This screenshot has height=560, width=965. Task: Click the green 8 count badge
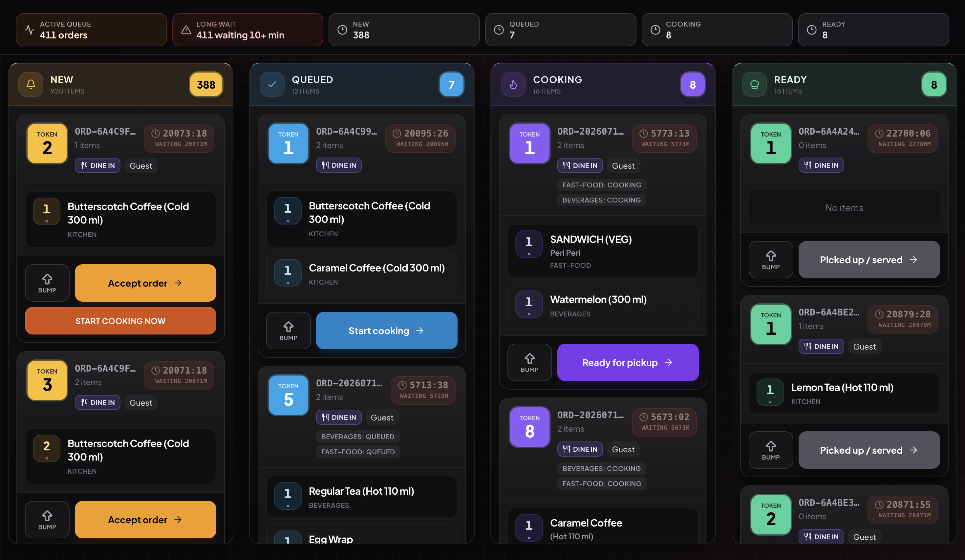tap(934, 84)
